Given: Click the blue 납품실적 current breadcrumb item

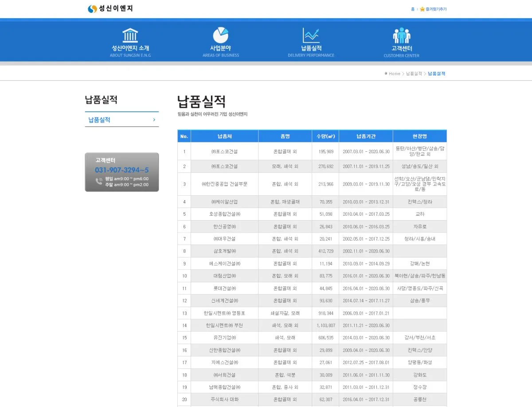Looking at the screenshot, I should [x=437, y=74].
